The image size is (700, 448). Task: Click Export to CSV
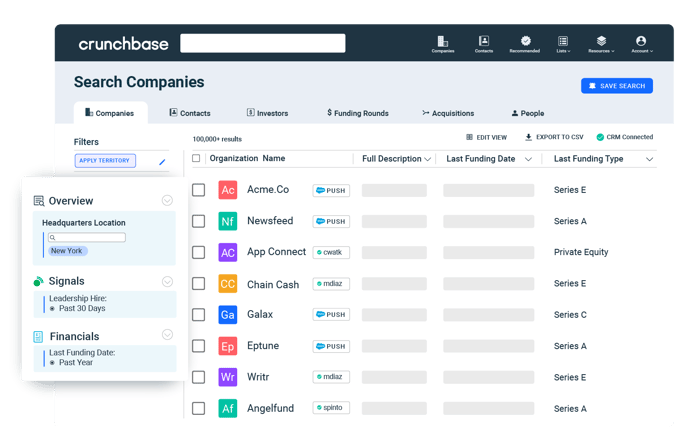coord(554,137)
